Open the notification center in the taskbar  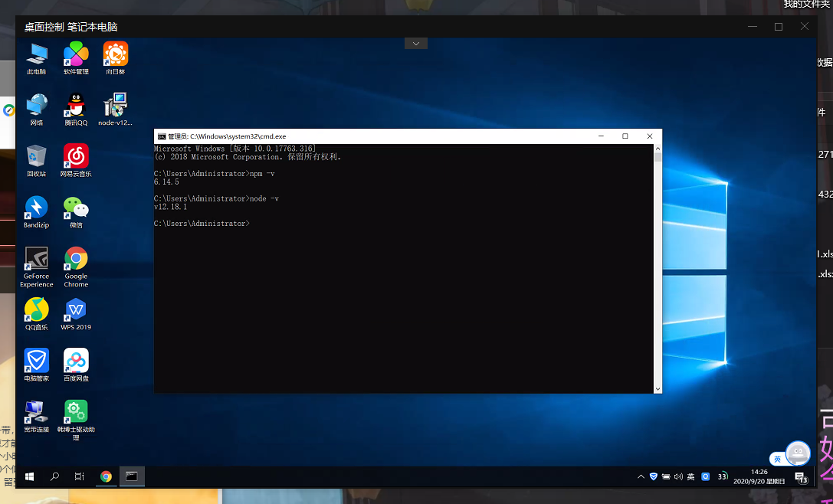802,477
